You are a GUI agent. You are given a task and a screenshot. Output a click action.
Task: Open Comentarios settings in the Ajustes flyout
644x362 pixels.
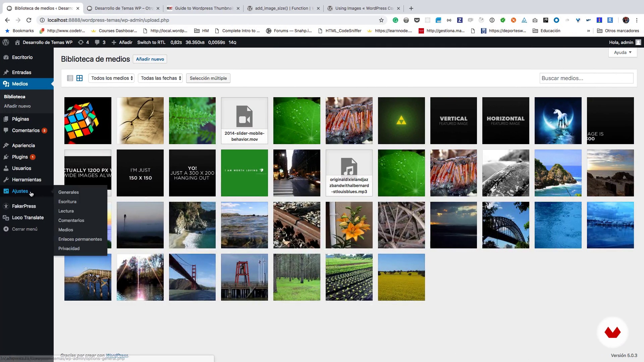71,220
